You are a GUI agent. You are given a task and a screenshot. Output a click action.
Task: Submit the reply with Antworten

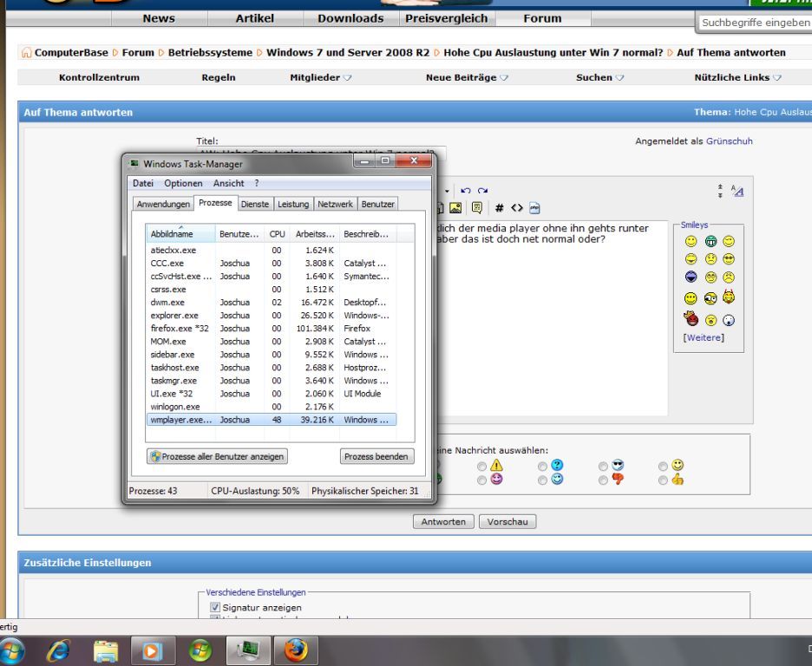pyautogui.click(x=443, y=522)
